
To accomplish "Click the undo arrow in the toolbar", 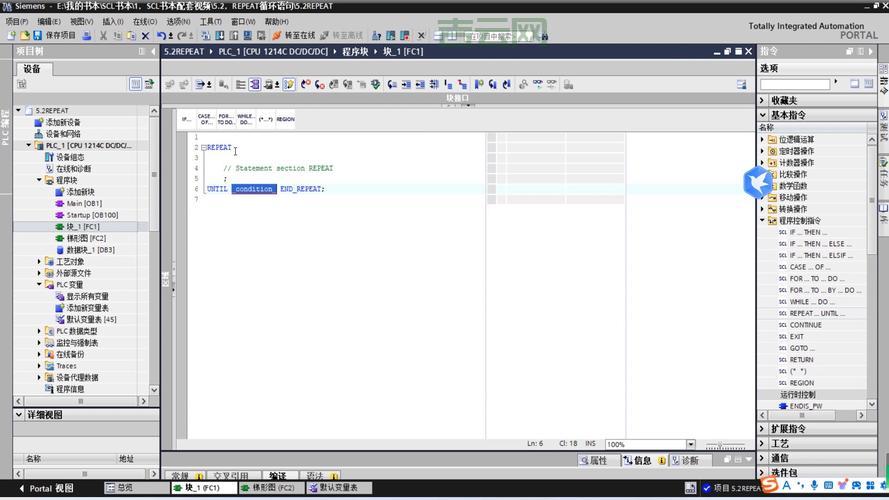I will click(x=161, y=35).
